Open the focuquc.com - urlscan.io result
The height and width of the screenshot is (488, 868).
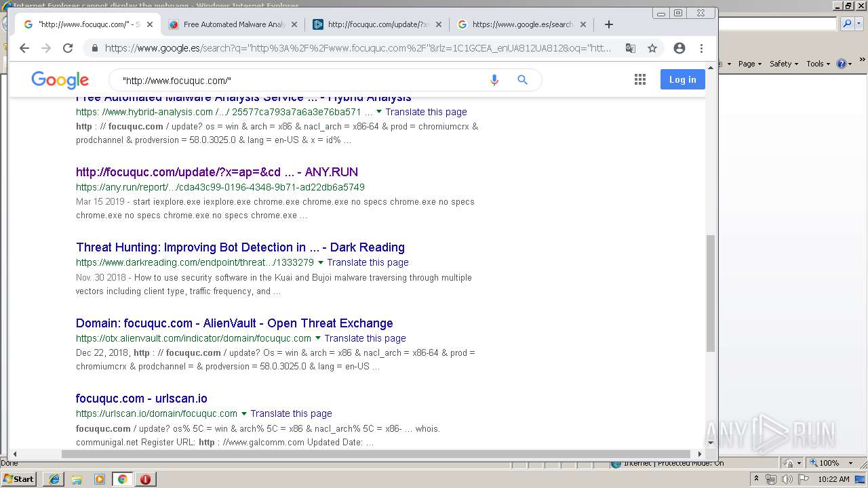142,399
